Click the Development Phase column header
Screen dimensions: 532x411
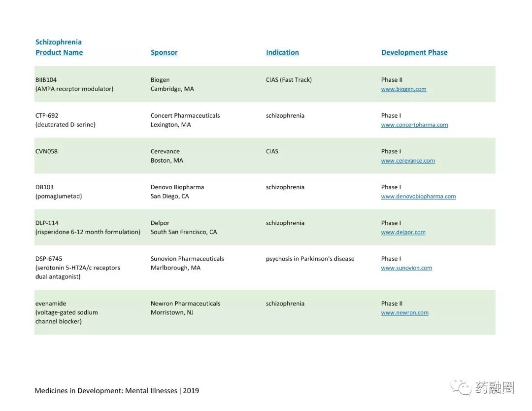414,53
